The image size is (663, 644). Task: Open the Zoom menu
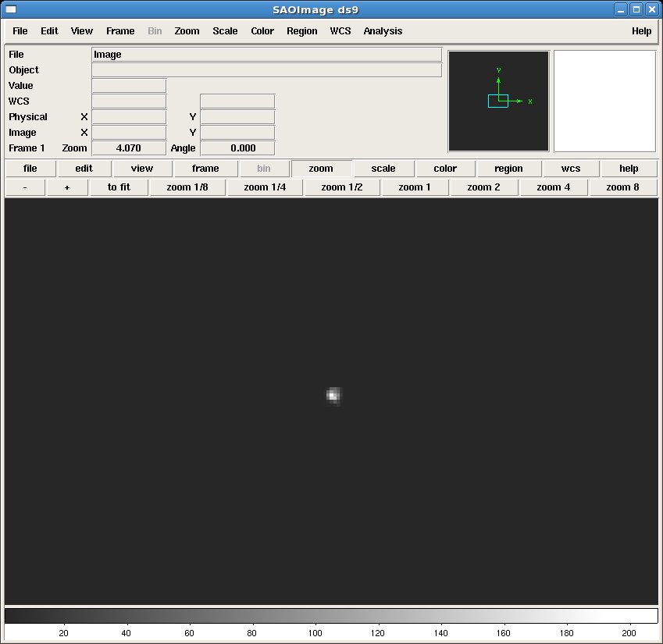tap(187, 31)
